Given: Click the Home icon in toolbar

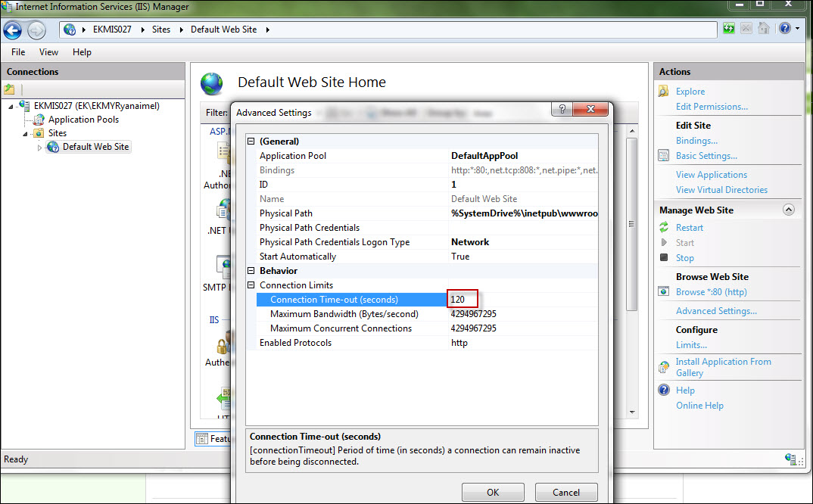Looking at the screenshot, I should point(764,29).
